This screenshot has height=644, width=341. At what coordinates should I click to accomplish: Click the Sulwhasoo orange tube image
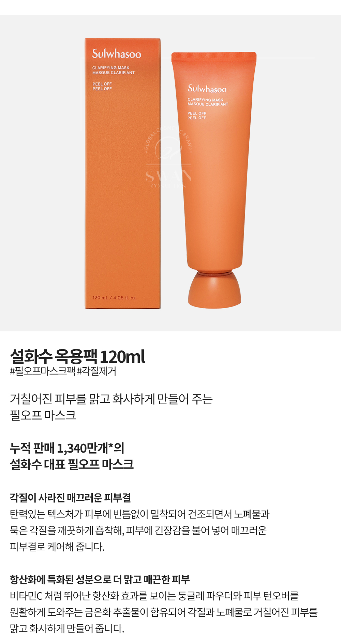[214, 180]
